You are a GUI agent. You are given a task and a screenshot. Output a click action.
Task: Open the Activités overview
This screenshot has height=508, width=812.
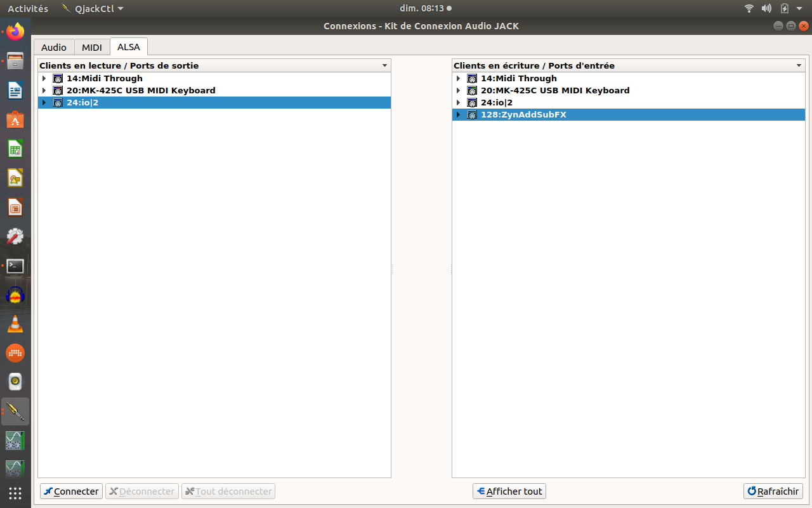pyautogui.click(x=28, y=9)
